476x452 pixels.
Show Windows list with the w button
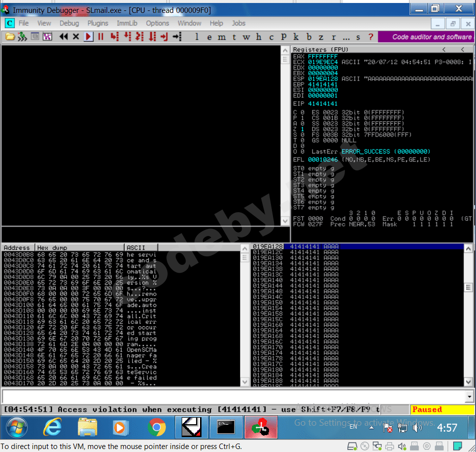246,37
